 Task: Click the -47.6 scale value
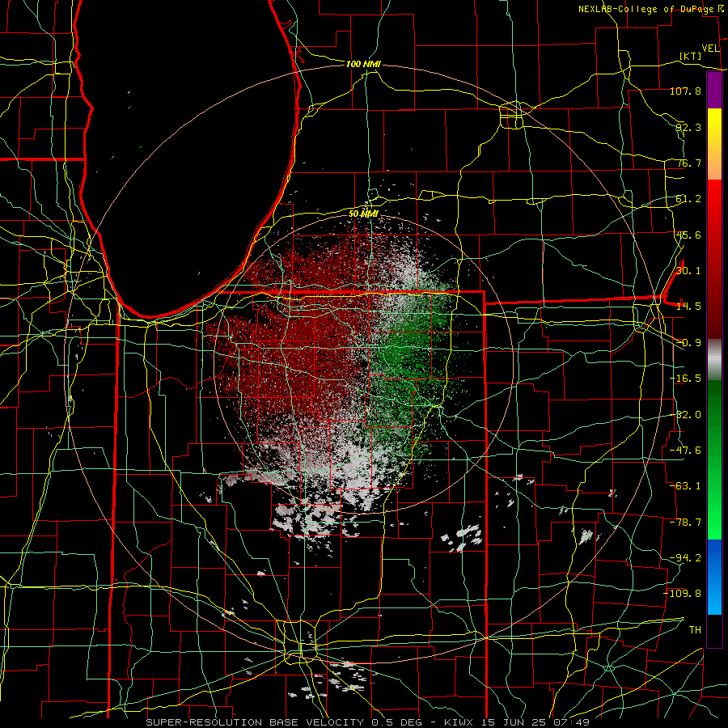point(685,451)
